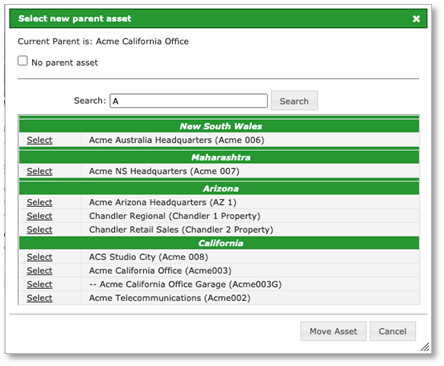444x366 pixels.
Task: Click the dialog resize grip icon
Action: coord(424,347)
